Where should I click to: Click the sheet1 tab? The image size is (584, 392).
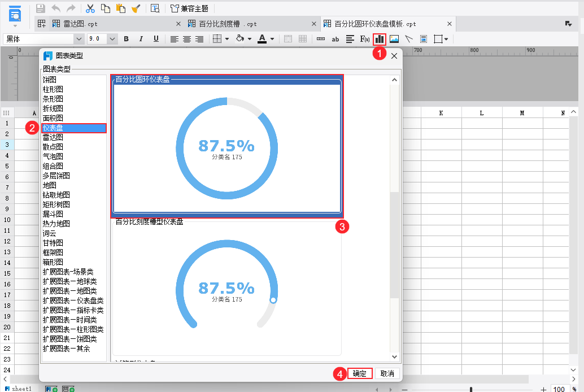pos(19,389)
